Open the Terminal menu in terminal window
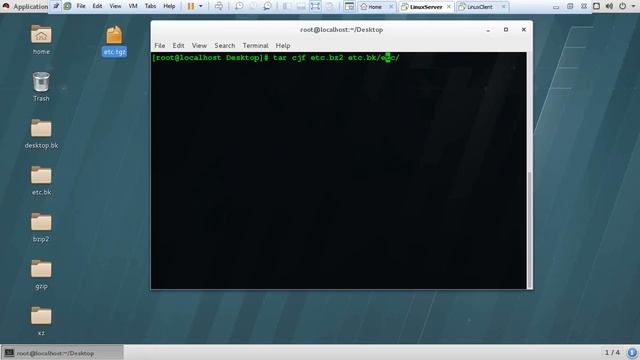640x360 pixels. 256,45
